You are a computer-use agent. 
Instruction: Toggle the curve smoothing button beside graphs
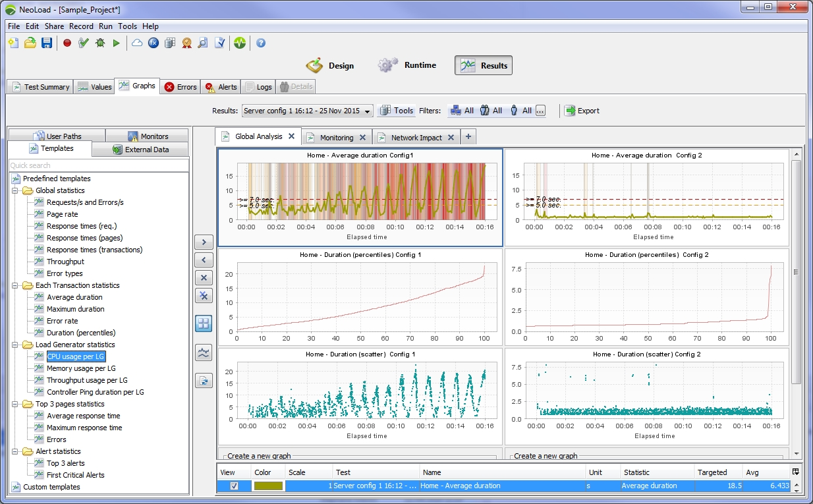[x=204, y=353]
